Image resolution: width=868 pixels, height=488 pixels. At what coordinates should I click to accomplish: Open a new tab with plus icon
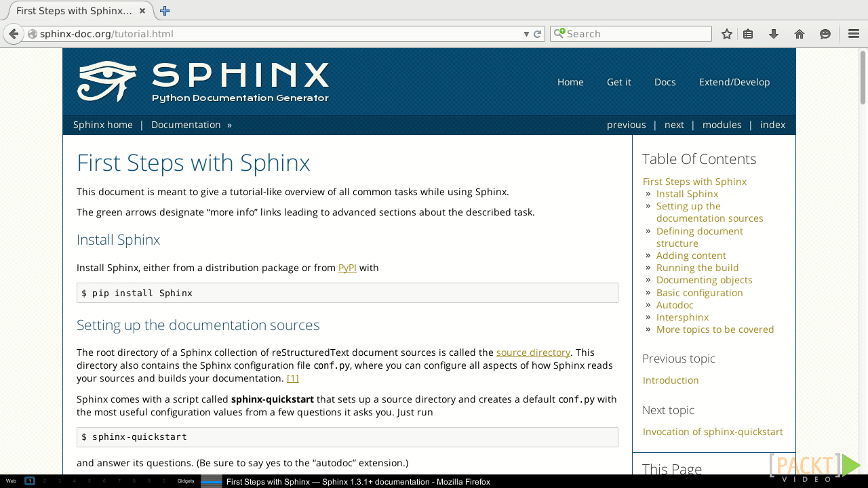(x=165, y=11)
